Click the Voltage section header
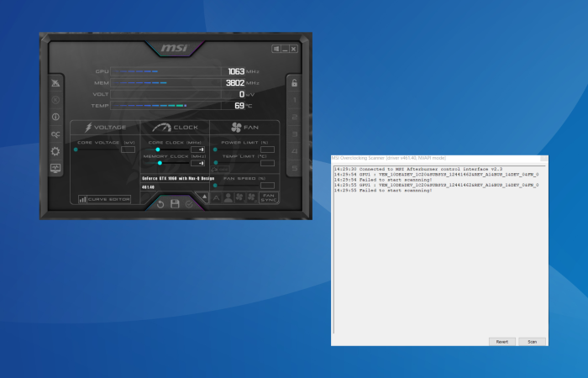The height and width of the screenshot is (378, 588). 105,128
